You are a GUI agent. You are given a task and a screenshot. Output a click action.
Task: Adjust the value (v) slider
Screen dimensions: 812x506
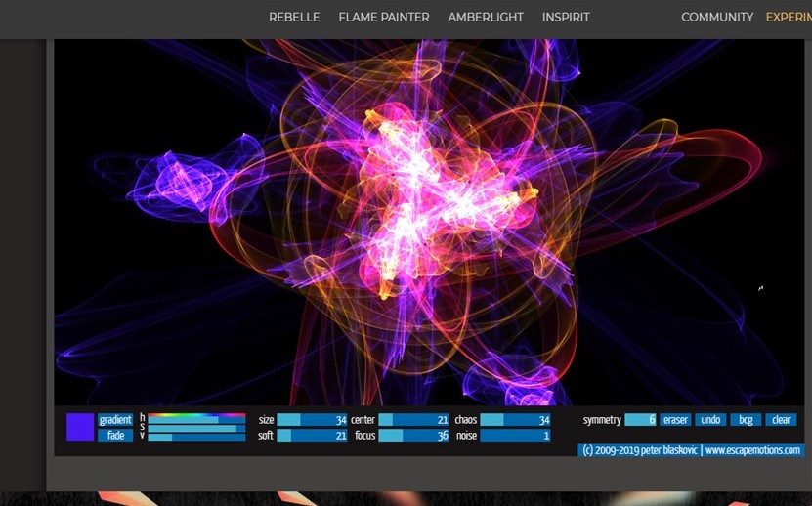(196, 437)
